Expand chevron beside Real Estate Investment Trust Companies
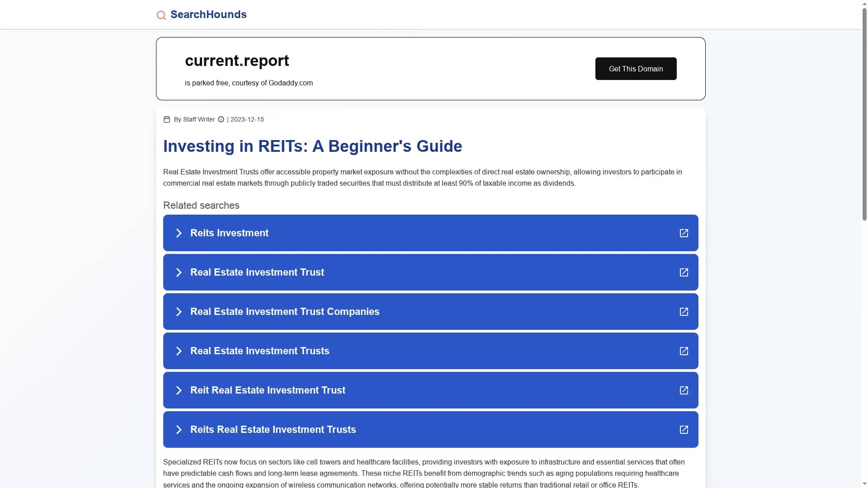This screenshot has height=488, width=868. coord(179,312)
